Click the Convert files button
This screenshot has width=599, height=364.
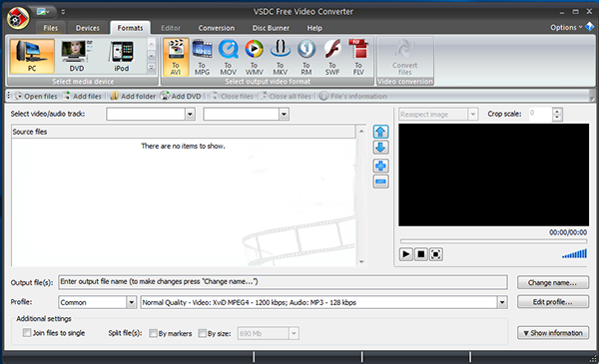[x=405, y=57]
